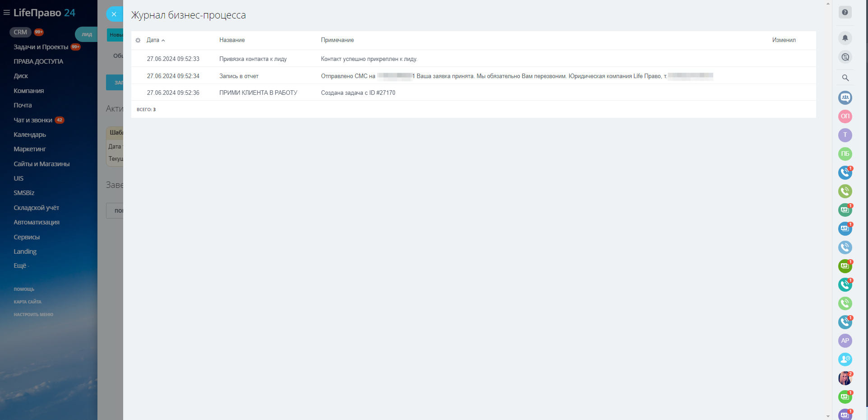868x420 pixels.
Task: Open the grid settings gear icon
Action: tap(138, 40)
